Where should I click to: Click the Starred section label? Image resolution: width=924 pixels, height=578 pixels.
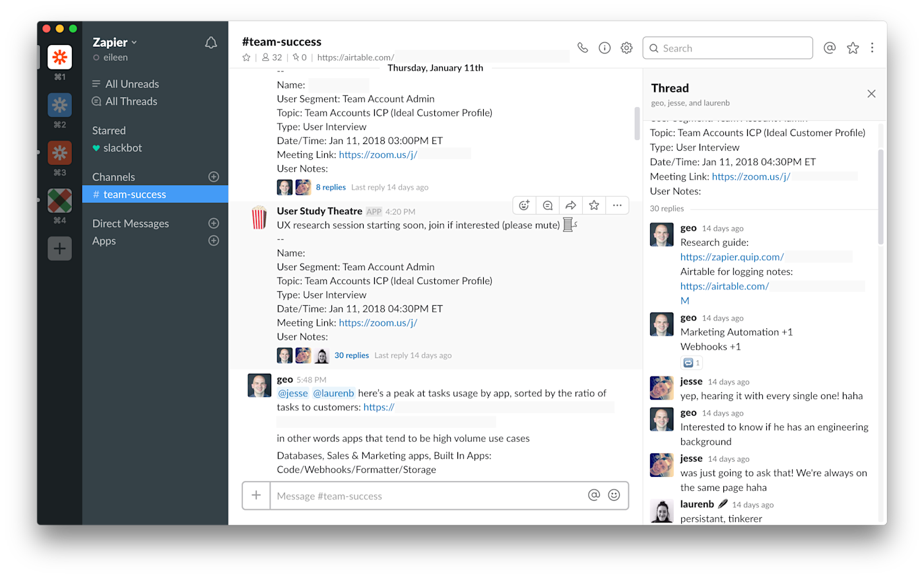click(x=109, y=131)
